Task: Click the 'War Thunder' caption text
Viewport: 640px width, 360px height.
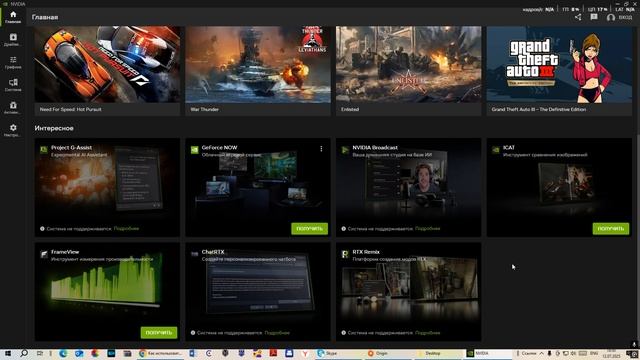Action: pyautogui.click(x=204, y=109)
